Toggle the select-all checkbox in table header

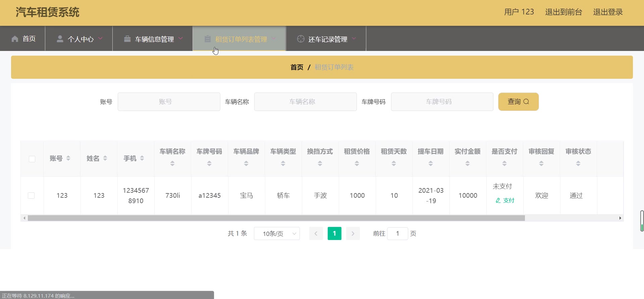tap(32, 159)
